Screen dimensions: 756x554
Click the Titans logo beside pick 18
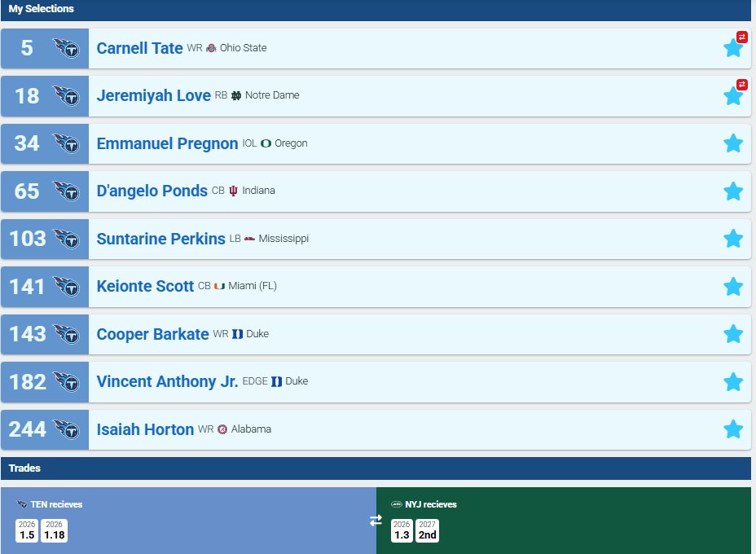pyautogui.click(x=66, y=96)
